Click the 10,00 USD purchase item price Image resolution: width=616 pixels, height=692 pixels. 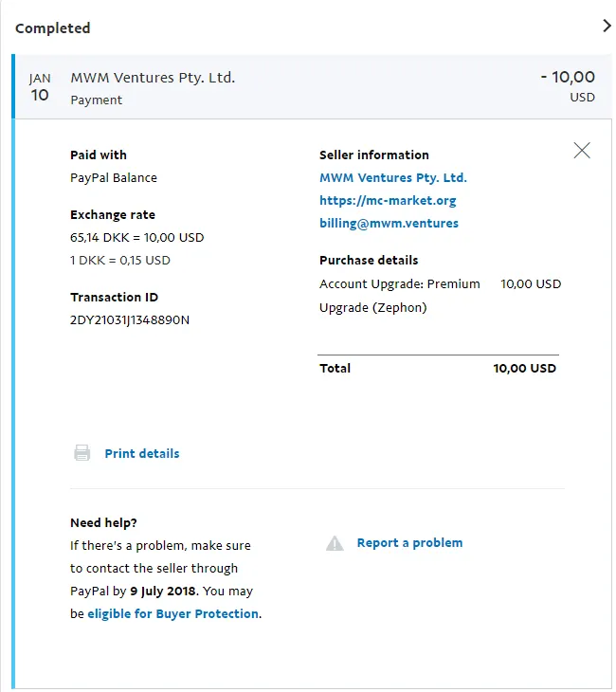531,283
